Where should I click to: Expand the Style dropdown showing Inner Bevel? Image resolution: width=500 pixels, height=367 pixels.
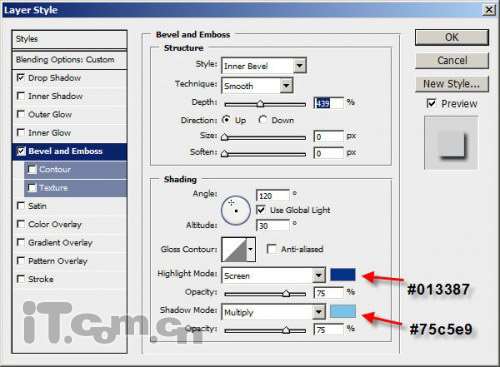click(x=264, y=66)
